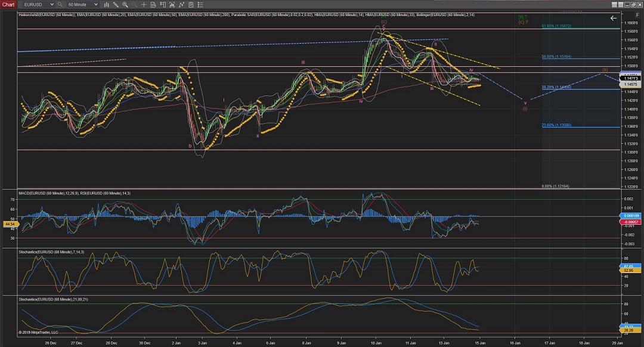Click the greyed zoom out magnifier icon

tap(134, 5)
